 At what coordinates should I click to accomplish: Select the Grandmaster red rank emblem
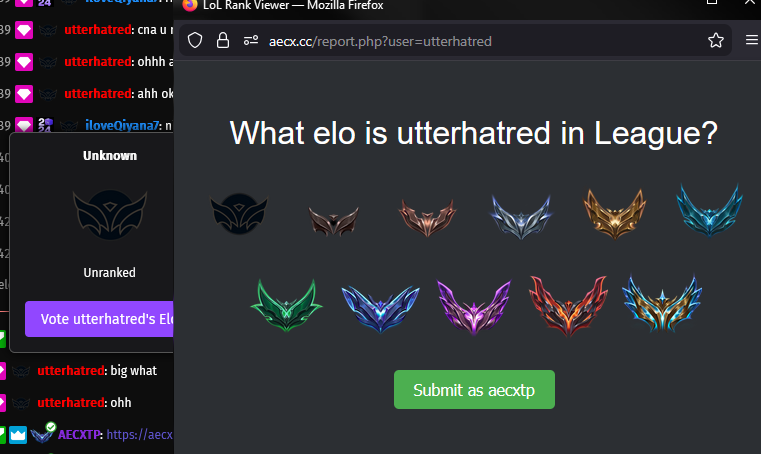point(568,306)
